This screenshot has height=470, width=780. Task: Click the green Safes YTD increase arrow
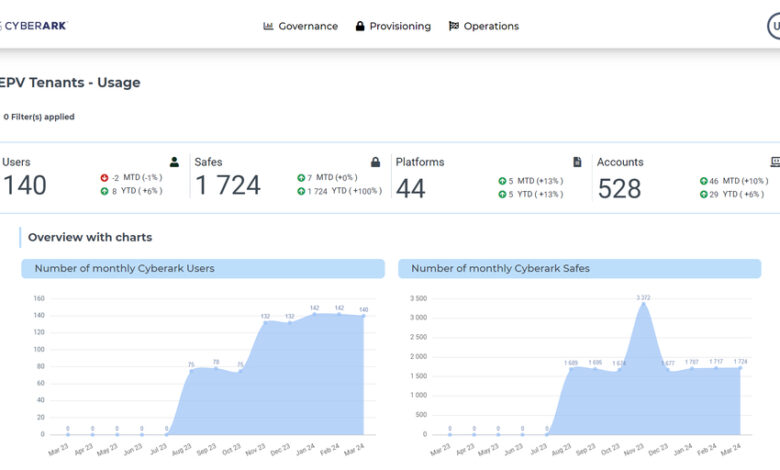coord(301,191)
